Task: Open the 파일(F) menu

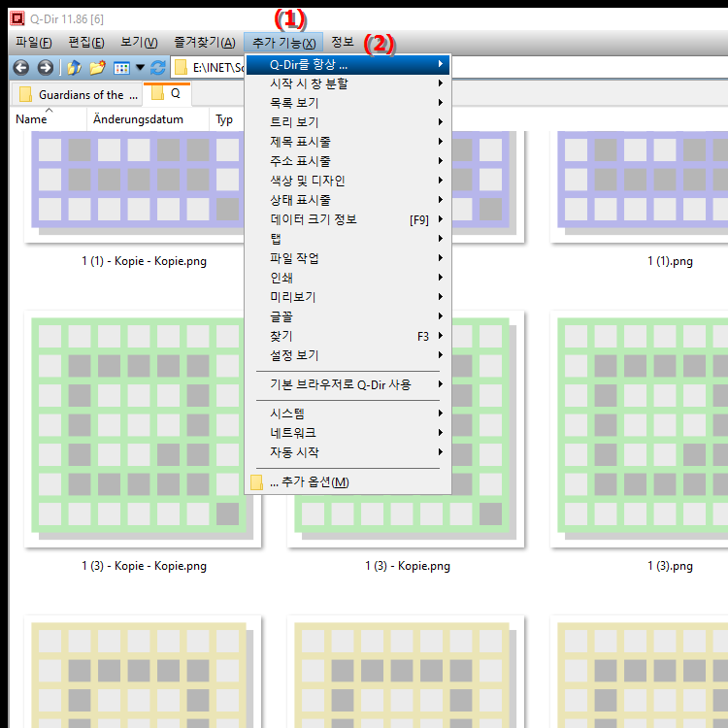Action: pos(33,43)
